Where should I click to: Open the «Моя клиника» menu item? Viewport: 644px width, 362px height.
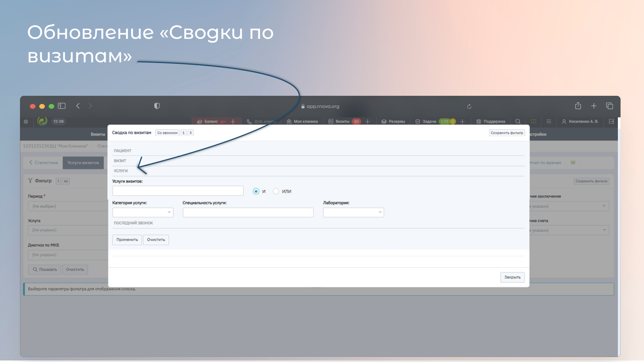click(302, 122)
